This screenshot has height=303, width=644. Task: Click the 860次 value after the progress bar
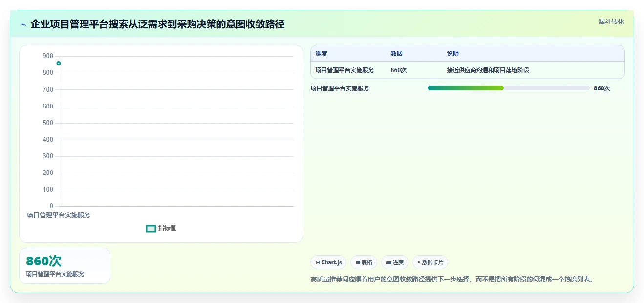[x=601, y=88]
